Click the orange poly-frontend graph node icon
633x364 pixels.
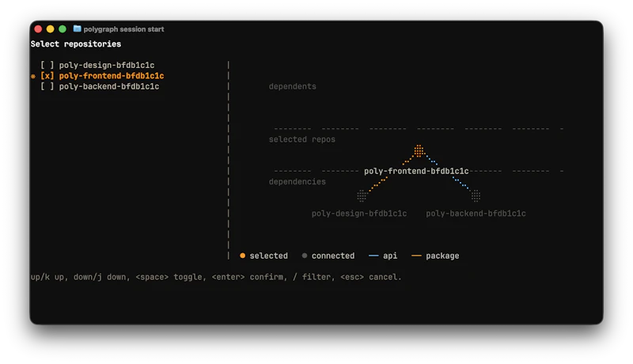(x=419, y=150)
